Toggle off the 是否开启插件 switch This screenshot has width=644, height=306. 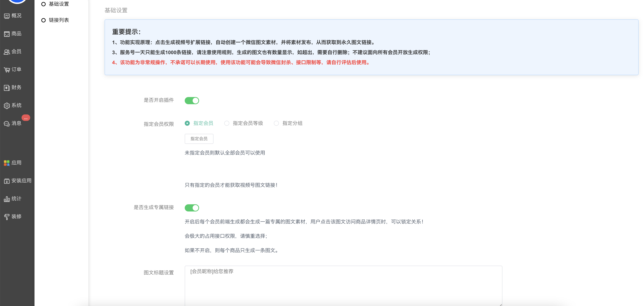(x=192, y=101)
